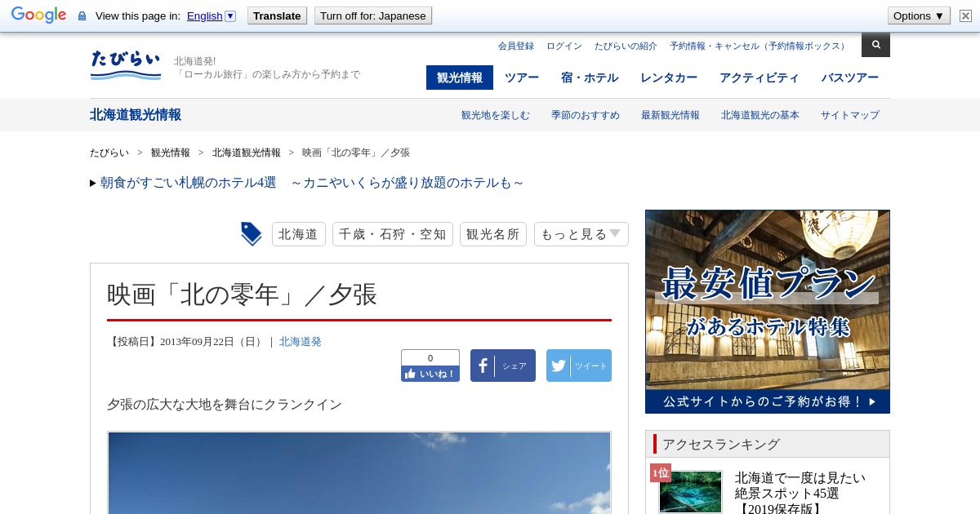The height and width of the screenshot is (514, 980).
Task: Open the レンタカー menu
Action: [x=669, y=78]
